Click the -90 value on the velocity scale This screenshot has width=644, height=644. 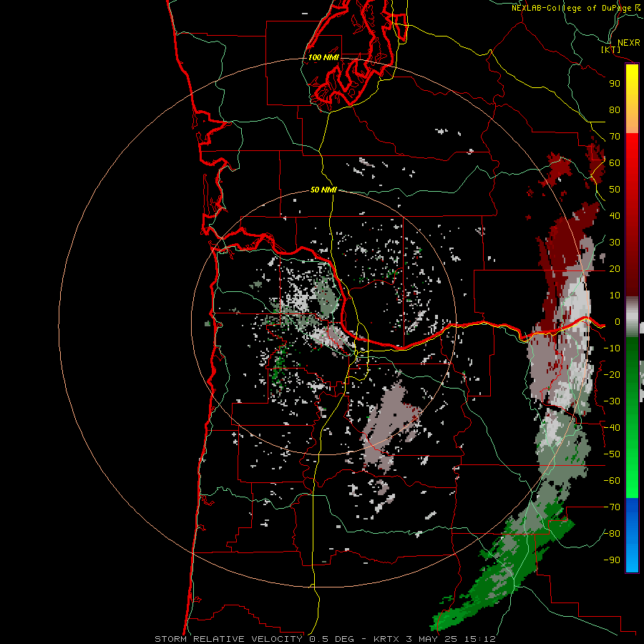tap(612, 560)
